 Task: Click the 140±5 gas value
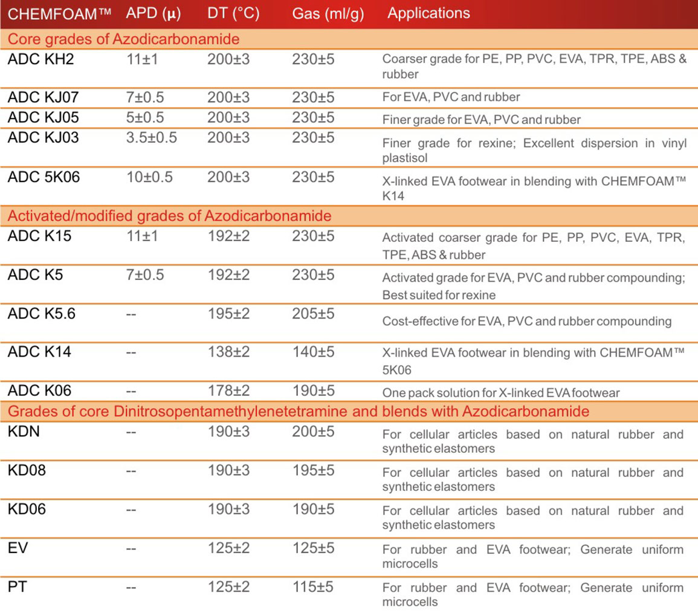[313, 352]
